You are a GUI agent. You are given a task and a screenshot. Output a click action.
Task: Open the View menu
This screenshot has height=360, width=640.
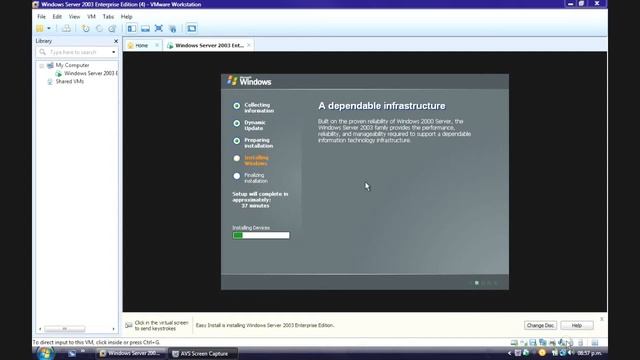74,16
